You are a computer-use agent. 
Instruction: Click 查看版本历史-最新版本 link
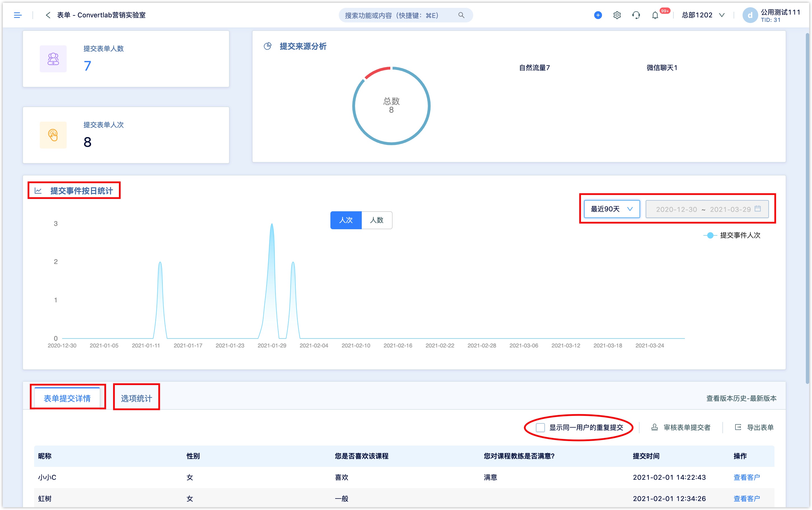click(741, 398)
